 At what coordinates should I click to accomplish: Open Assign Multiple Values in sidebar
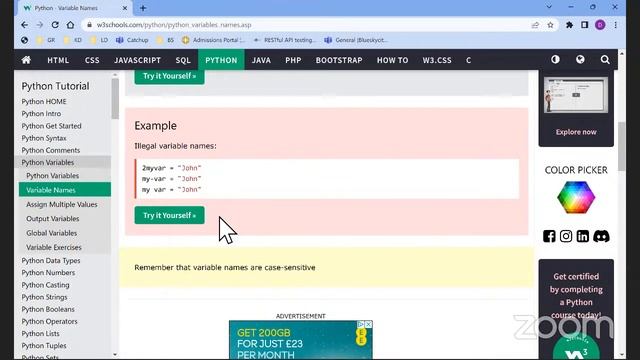(62, 204)
